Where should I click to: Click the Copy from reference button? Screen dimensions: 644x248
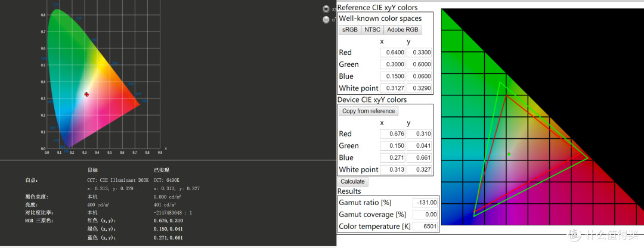369,111
